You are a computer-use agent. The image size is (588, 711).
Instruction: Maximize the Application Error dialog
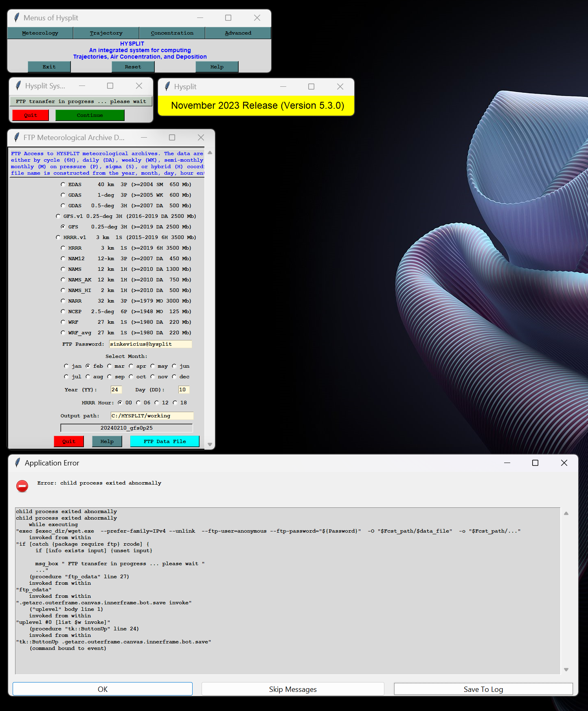(x=535, y=463)
